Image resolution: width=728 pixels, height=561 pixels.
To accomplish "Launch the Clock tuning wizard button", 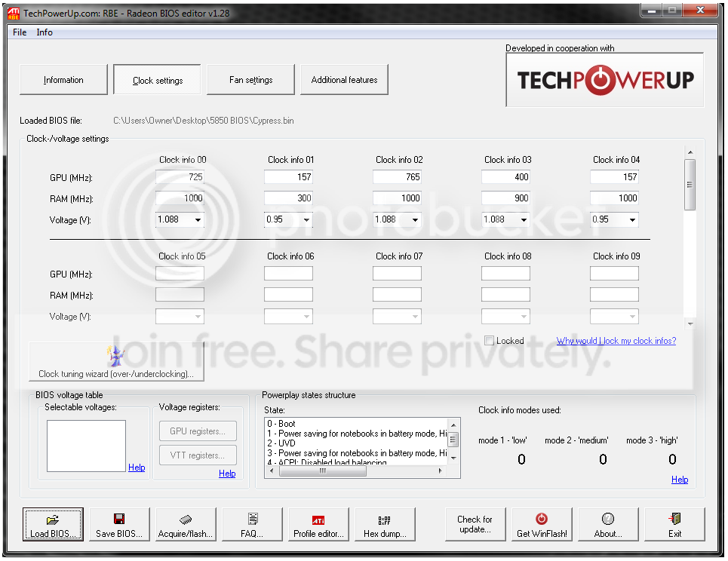I will (116, 362).
